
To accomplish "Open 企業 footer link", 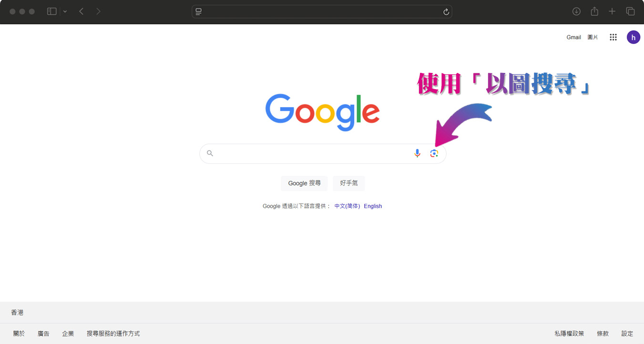I will pos(68,334).
